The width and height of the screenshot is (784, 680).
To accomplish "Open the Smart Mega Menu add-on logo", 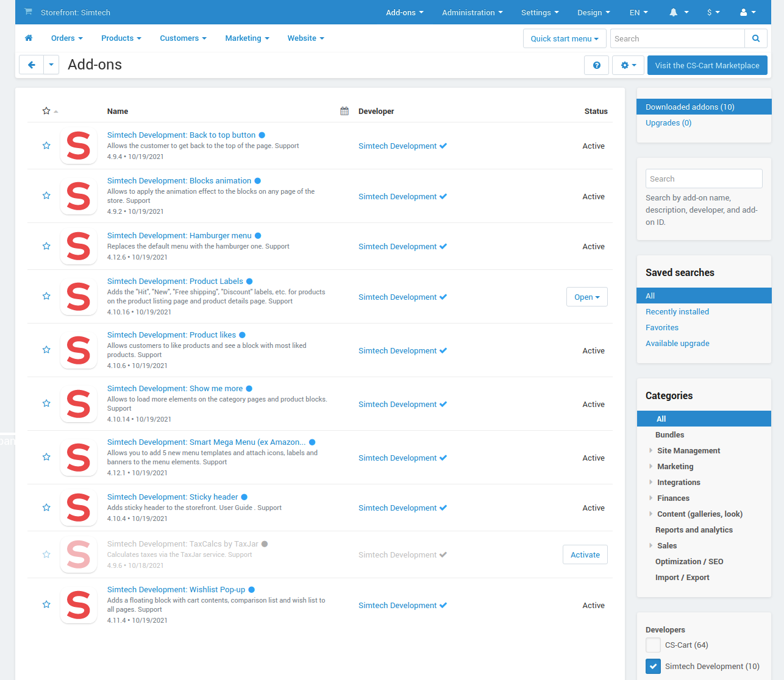I will (x=79, y=458).
